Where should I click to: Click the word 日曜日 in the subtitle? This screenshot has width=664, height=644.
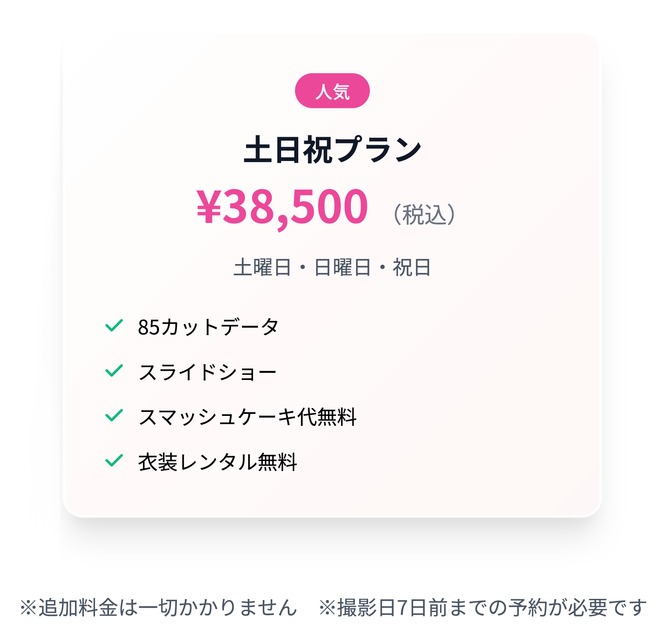343,267
